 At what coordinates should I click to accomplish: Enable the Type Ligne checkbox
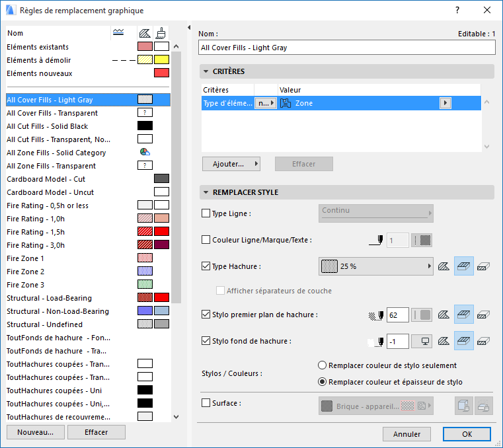click(x=206, y=213)
